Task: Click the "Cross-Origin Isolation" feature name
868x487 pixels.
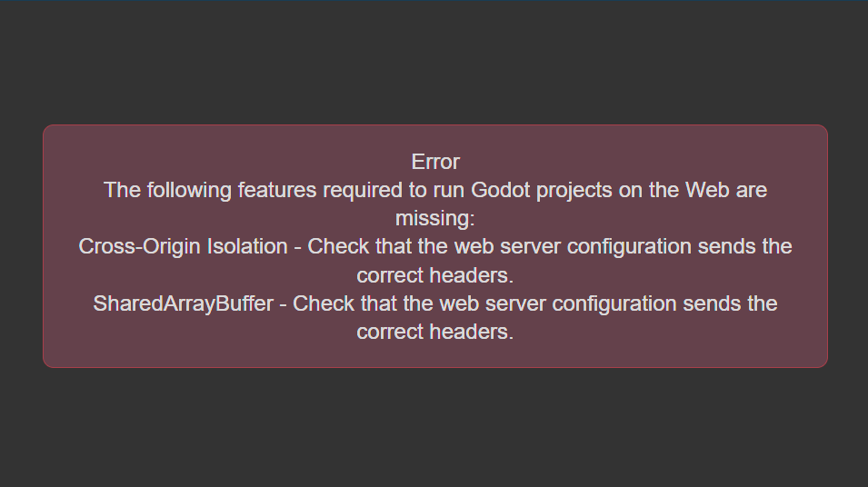Action: [184, 247]
